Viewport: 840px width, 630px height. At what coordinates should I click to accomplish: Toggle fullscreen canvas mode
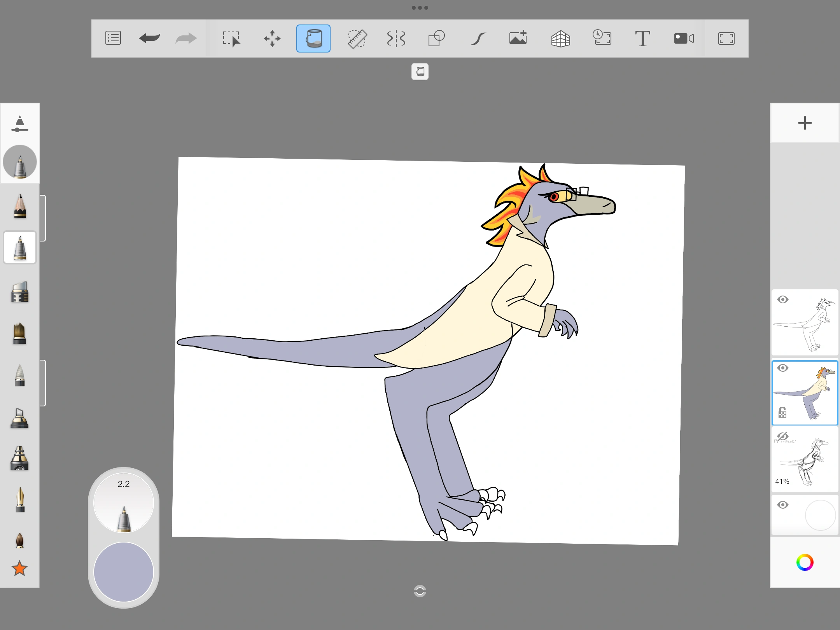pos(726,38)
